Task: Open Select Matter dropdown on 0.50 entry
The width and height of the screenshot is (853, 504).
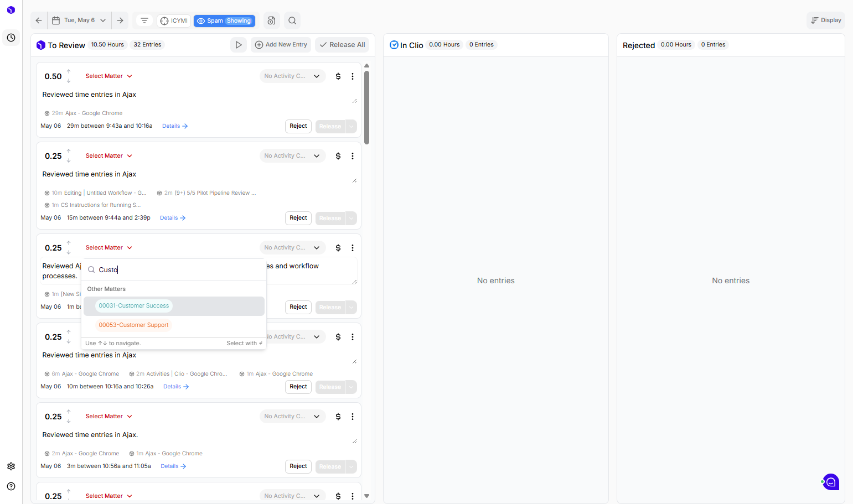Action: point(109,76)
